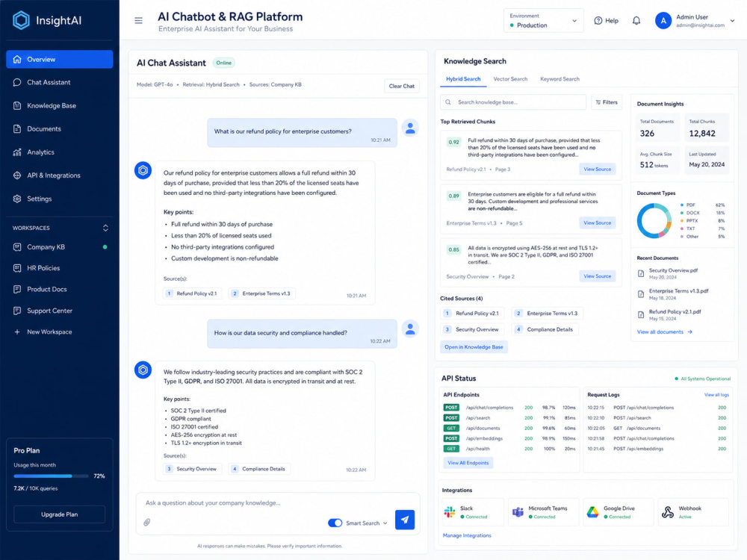The width and height of the screenshot is (747, 560).
Task: Click View all documents link
Action: pos(665,332)
